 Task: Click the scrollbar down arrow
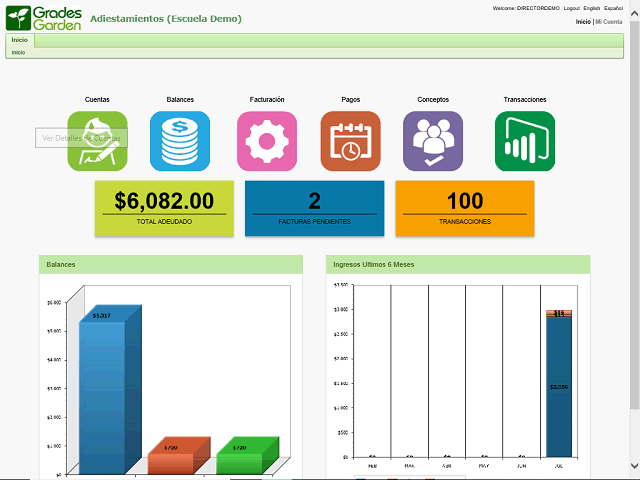[x=635, y=465]
